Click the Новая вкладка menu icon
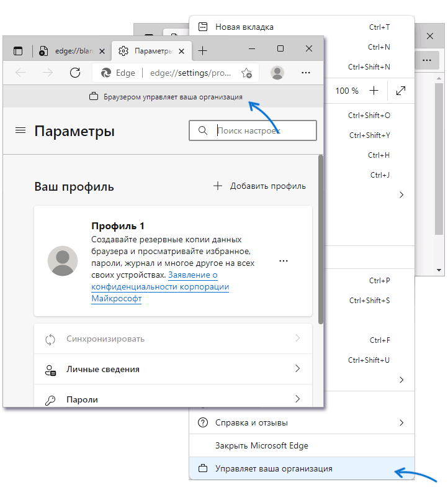The image size is (448, 487). coord(203,27)
